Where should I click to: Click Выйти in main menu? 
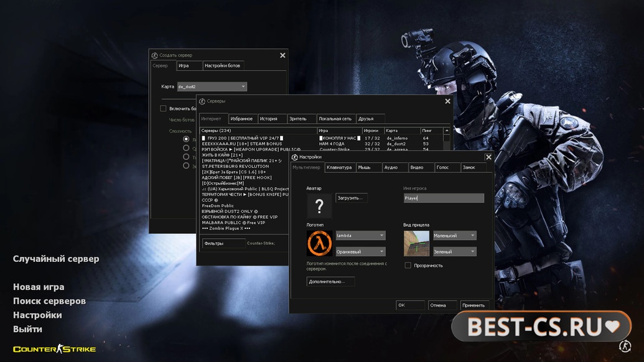pyautogui.click(x=27, y=329)
